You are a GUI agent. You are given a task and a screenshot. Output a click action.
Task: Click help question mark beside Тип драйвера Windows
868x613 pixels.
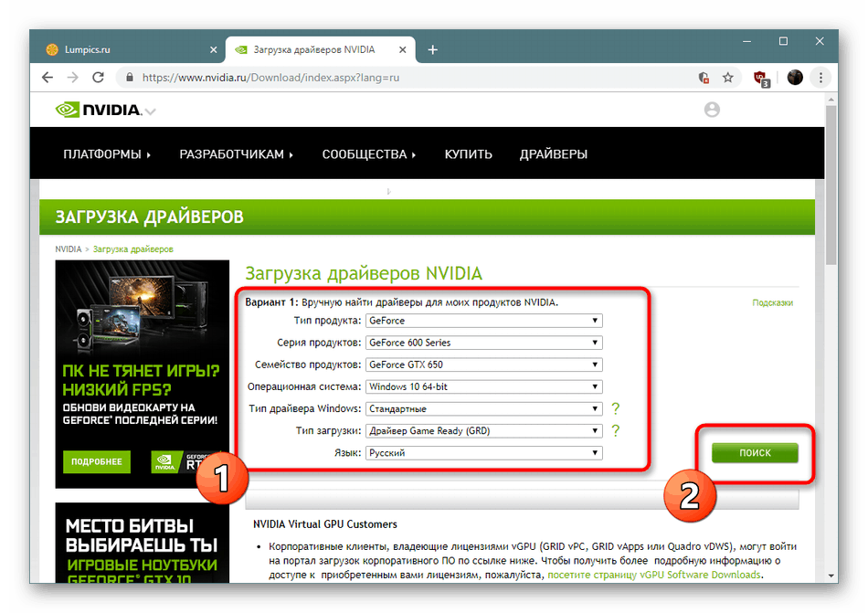click(615, 409)
